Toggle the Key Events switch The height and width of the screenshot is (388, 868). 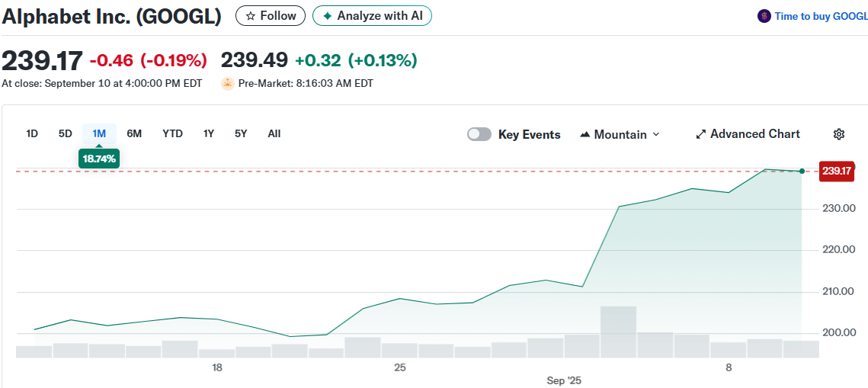(x=479, y=134)
